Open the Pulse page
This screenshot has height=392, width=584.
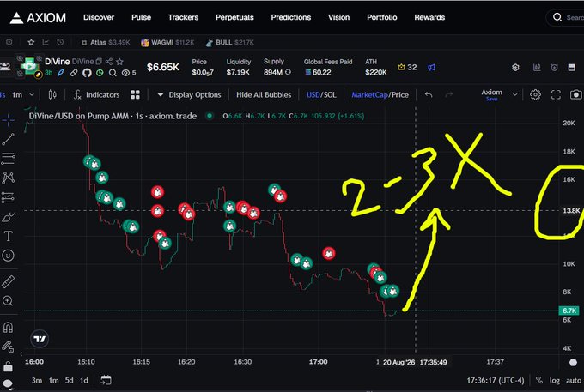[141, 17]
